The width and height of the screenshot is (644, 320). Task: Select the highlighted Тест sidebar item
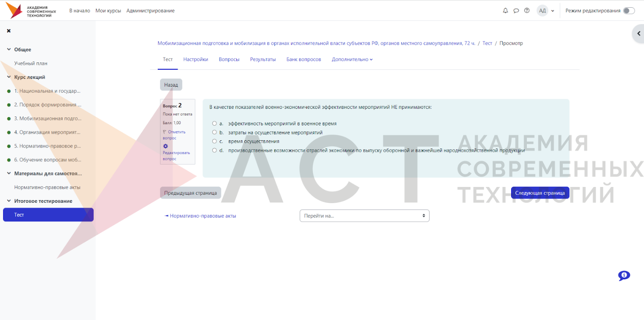(x=48, y=215)
